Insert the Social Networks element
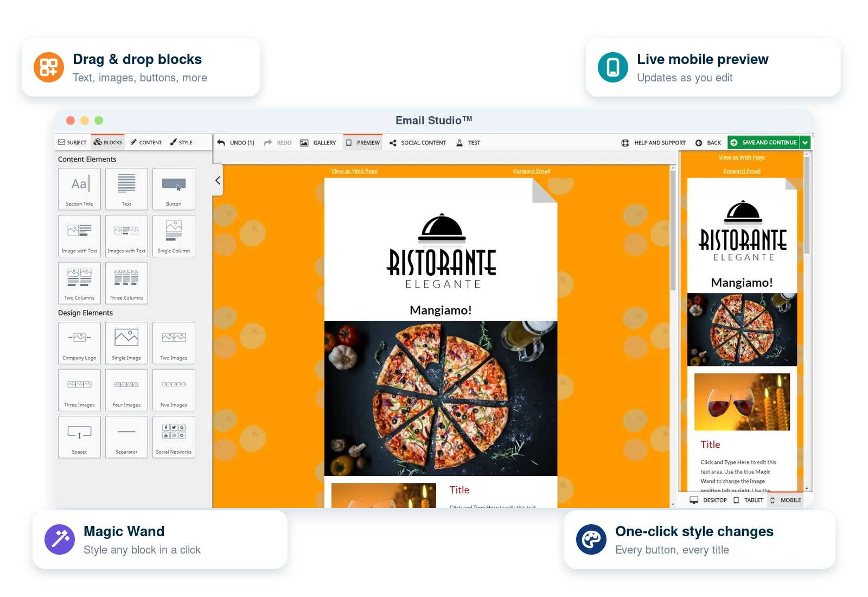Viewport: 868px width, 597px height. pos(174,437)
